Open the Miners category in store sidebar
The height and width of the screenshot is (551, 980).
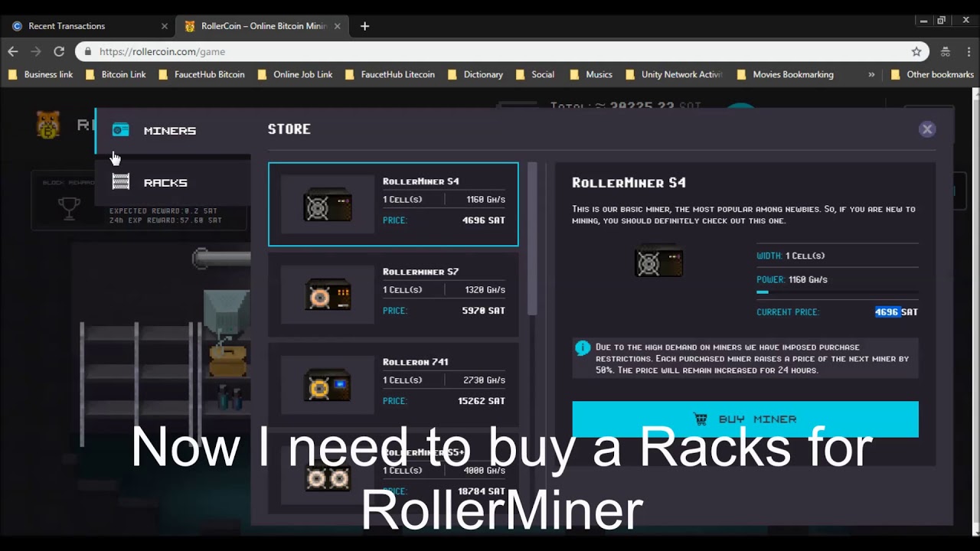[173, 130]
